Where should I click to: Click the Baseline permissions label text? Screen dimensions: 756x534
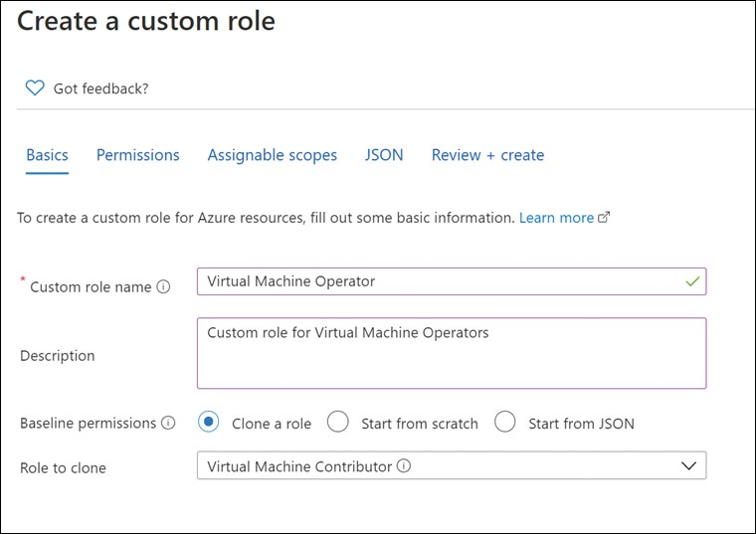pos(89,424)
